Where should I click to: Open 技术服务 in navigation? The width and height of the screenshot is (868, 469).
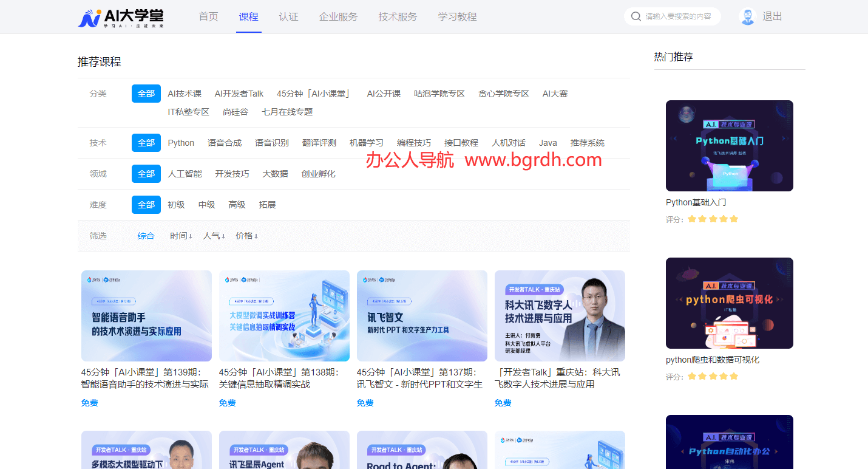click(x=398, y=16)
